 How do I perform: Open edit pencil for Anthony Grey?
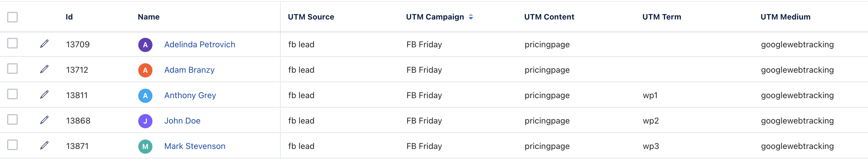pyautogui.click(x=44, y=95)
